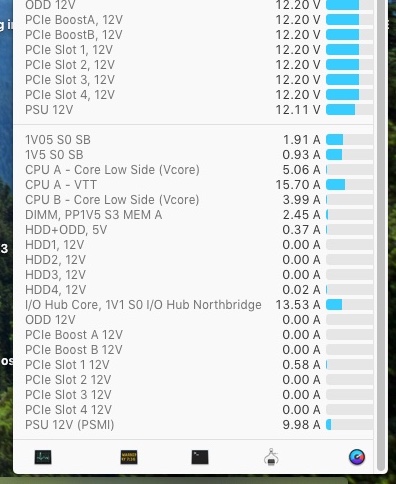The height and width of the screenshot is (484, 396).
Task: Click the 15.70 A usage bar
Action: coord(349,185)
